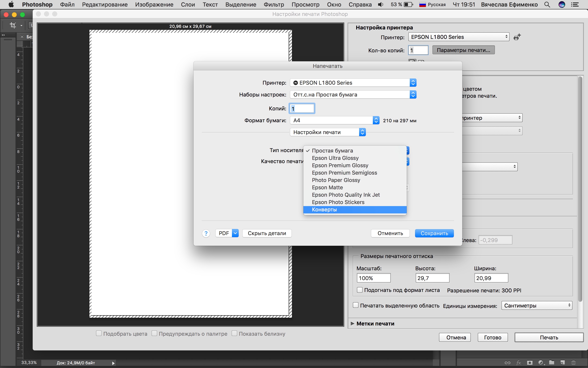
Task: Open the Фильтр menu
Action: (274, 4)
